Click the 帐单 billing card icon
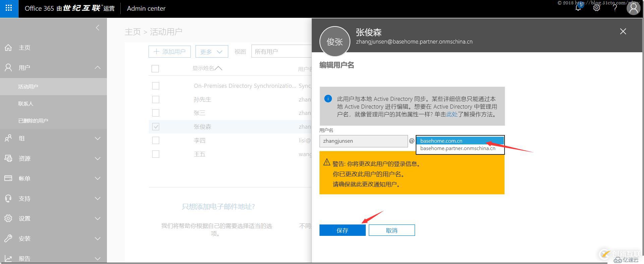Viewport: 644px width, 264px height. tap(8, 178)
